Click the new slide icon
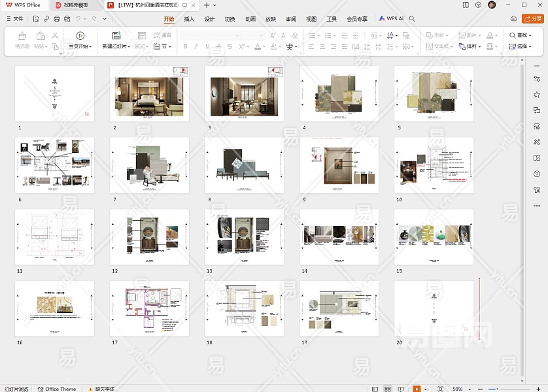548x392 pixels. (x=116, y=35)
